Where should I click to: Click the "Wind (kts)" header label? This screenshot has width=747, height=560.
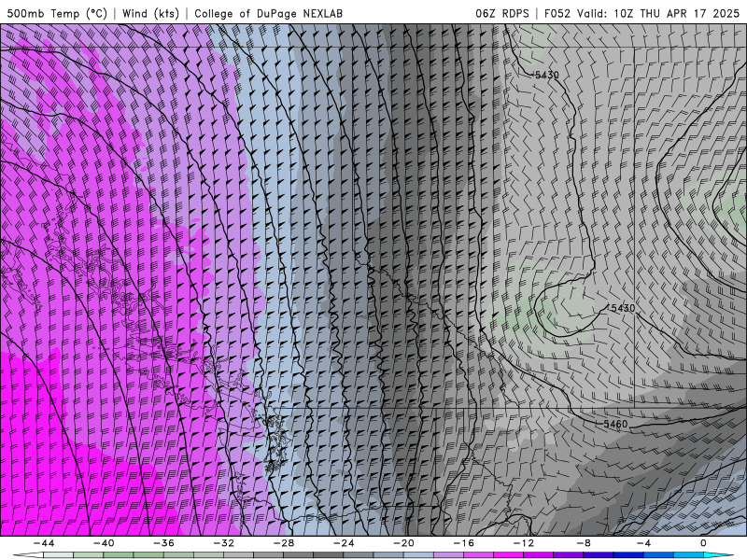[150, 13]
